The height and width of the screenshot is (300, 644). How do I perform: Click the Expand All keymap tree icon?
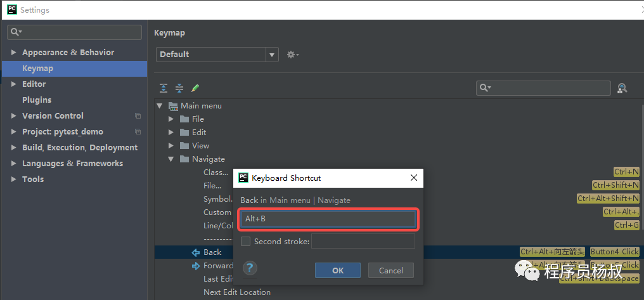pyautogui.click(x=164, y=88)
